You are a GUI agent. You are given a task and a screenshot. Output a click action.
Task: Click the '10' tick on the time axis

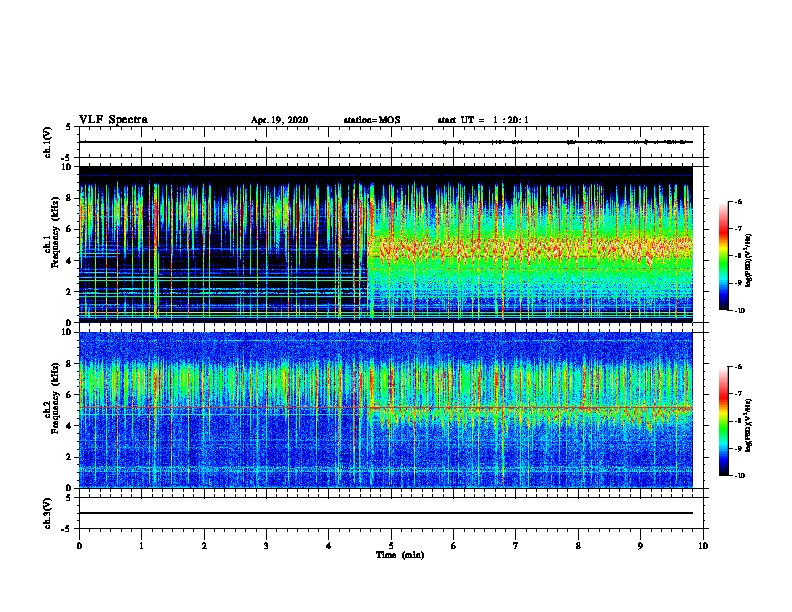(x=703, y=546)
